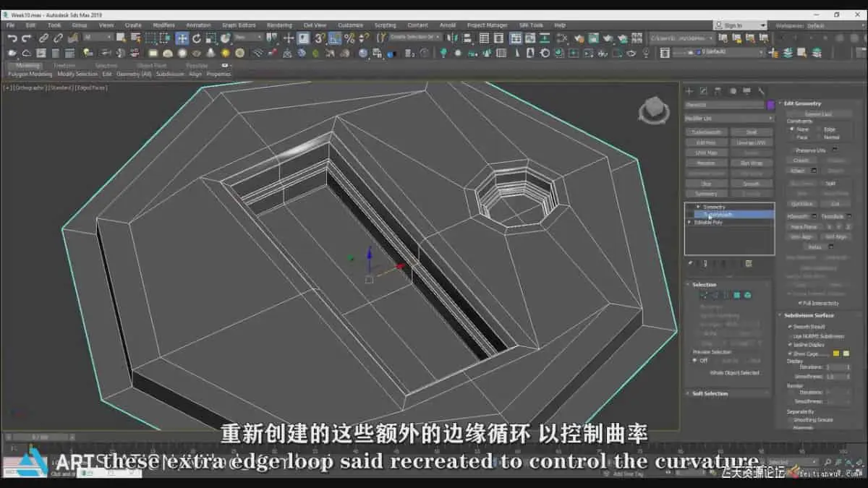
Task: Toggle the Smooth Result checkbox
Action: tap(790, 327)
